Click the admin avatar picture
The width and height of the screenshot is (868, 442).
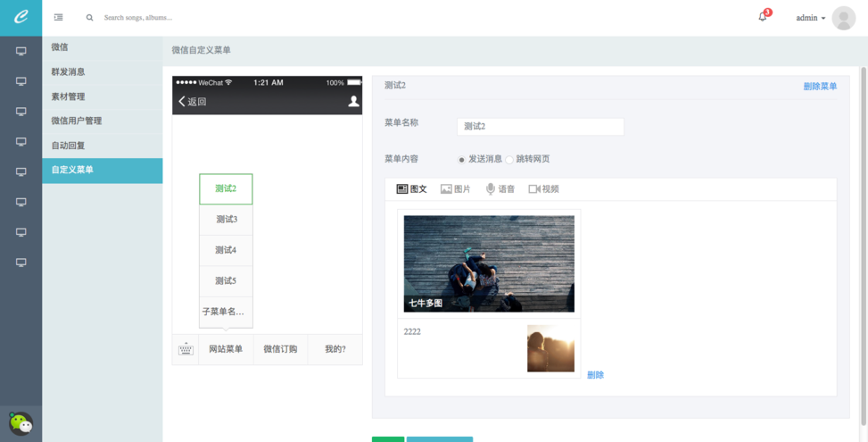[844, 18]
